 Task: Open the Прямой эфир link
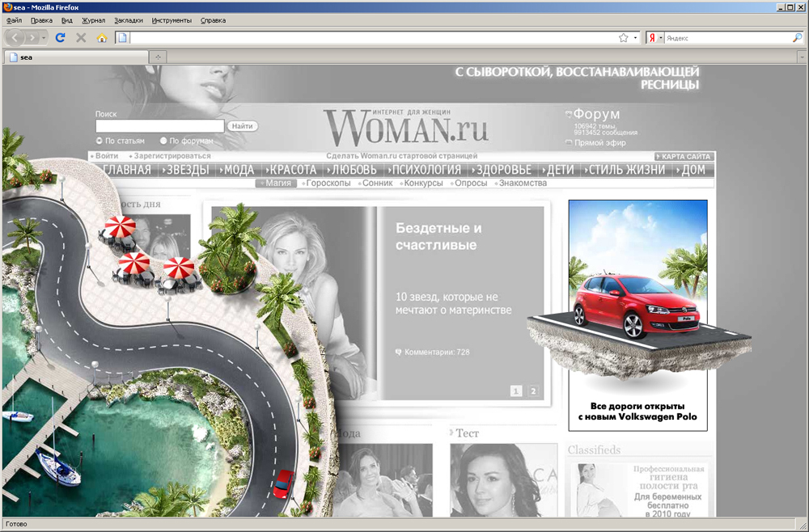[600, 143]
